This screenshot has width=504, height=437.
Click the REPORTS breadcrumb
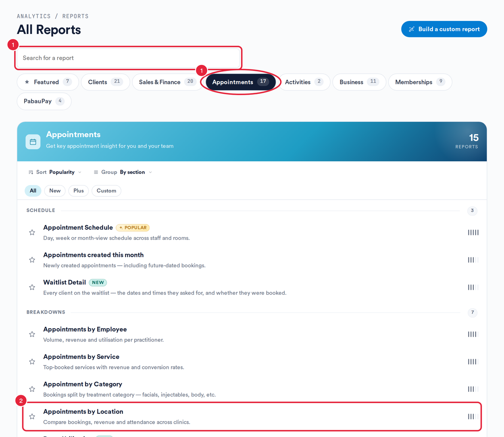click(75, 16)
